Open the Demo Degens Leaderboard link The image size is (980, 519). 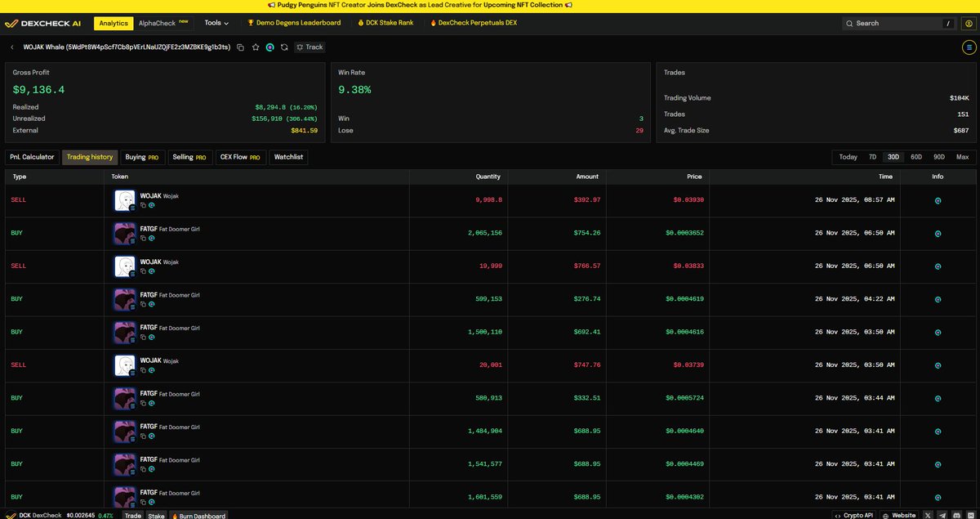click(293, 23)
